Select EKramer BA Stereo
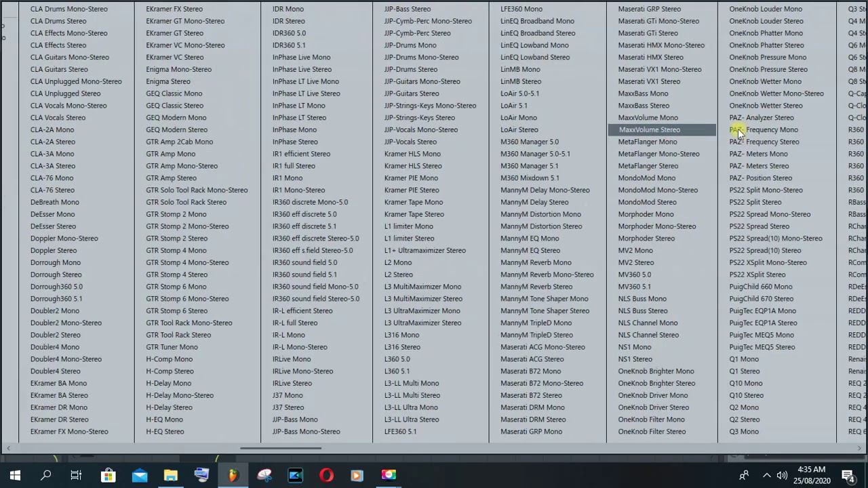 click(59, 395)
